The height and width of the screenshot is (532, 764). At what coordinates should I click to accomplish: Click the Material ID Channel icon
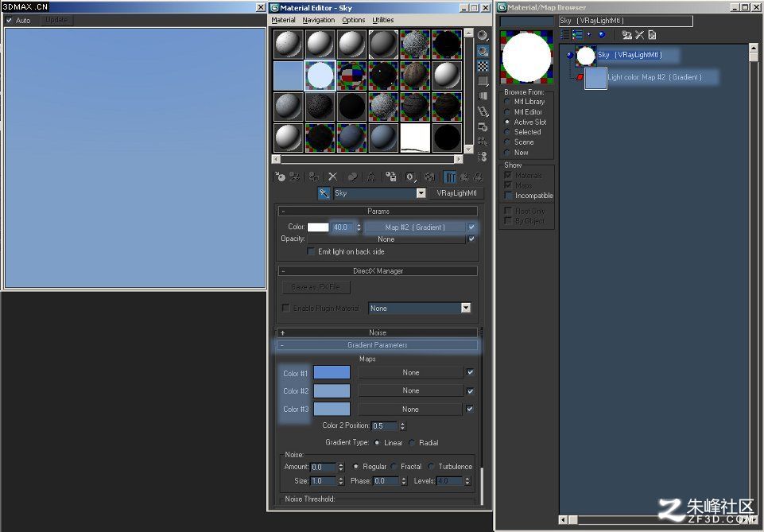410,177
